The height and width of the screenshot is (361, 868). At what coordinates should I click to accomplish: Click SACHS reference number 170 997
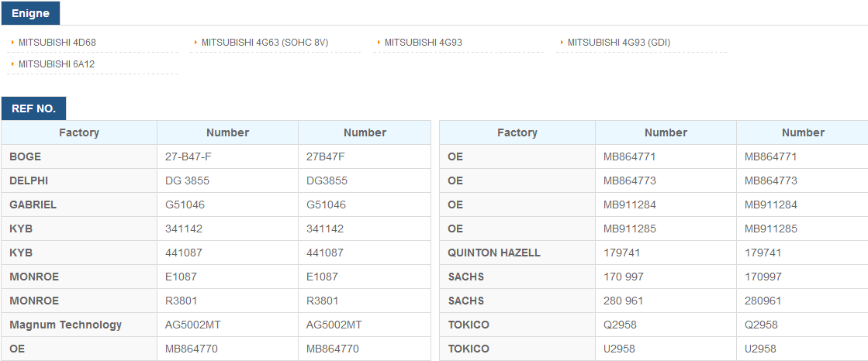tap(624, 277)
